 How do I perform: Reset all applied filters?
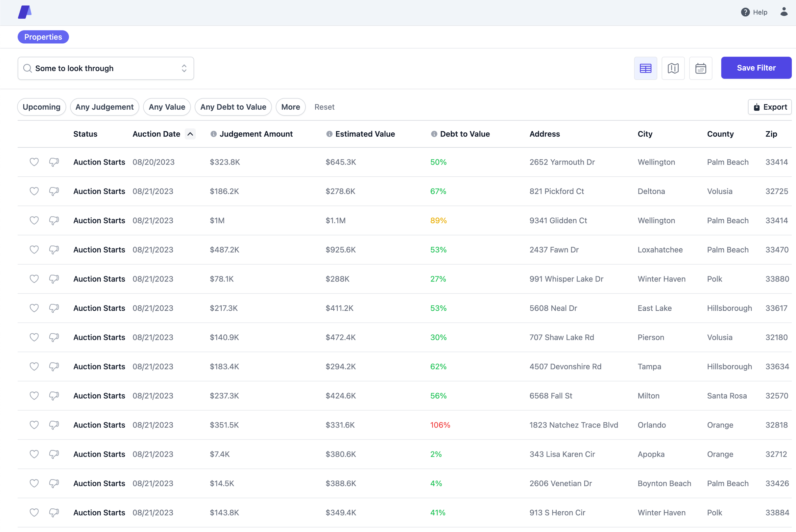[x=324, y=107]
